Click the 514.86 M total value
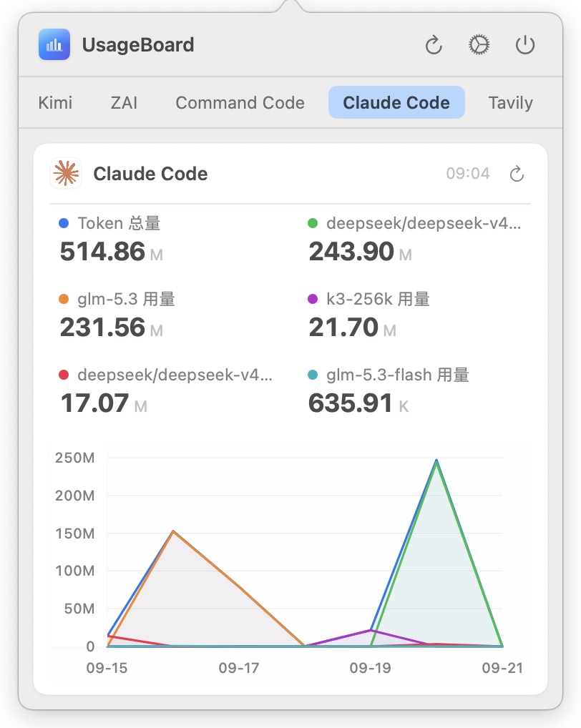The image size is (581, 728). tap(112, 252)
